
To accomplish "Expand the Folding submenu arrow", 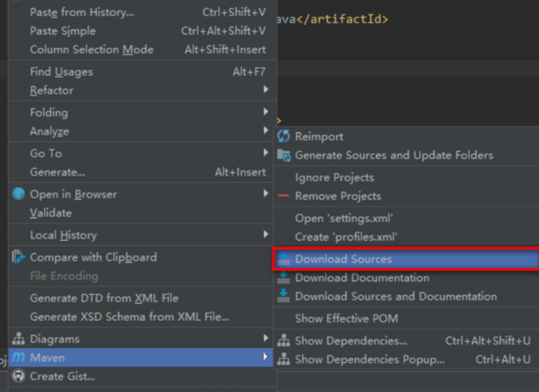I will [x=265, y=112].
